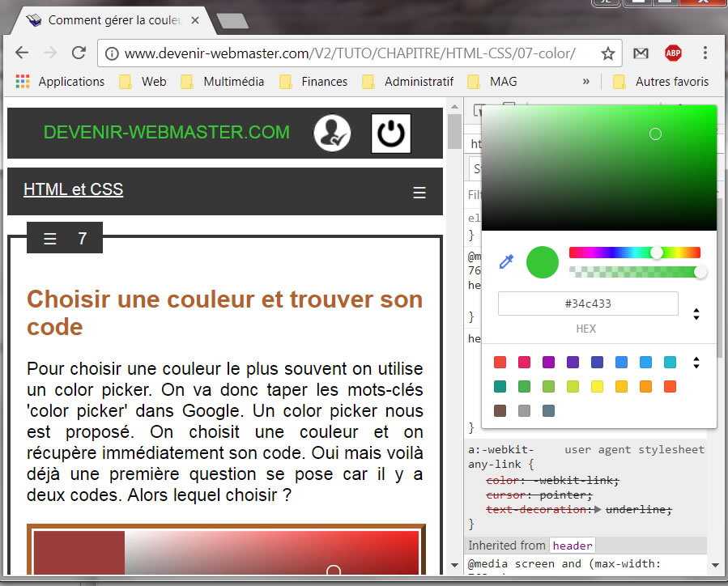Expand hidden bookmarks with the chevron
The height and width of the screenshot is (586, 728).
(x=586, y=82)
